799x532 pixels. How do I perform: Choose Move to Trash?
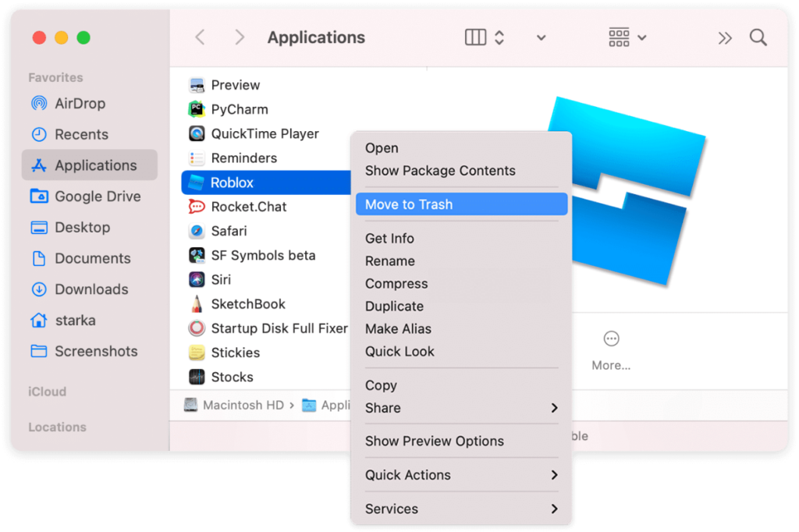point(462,204)
